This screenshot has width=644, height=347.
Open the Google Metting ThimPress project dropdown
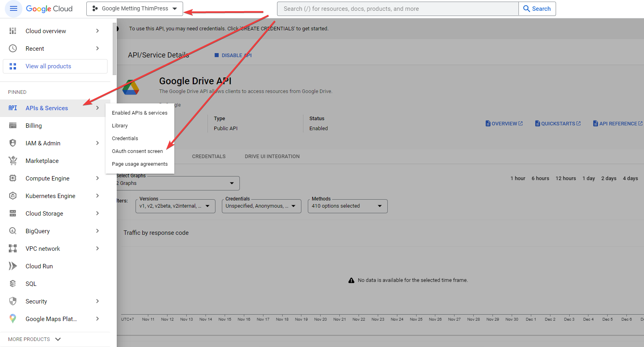pyautogui.click(x=135, y=9)
